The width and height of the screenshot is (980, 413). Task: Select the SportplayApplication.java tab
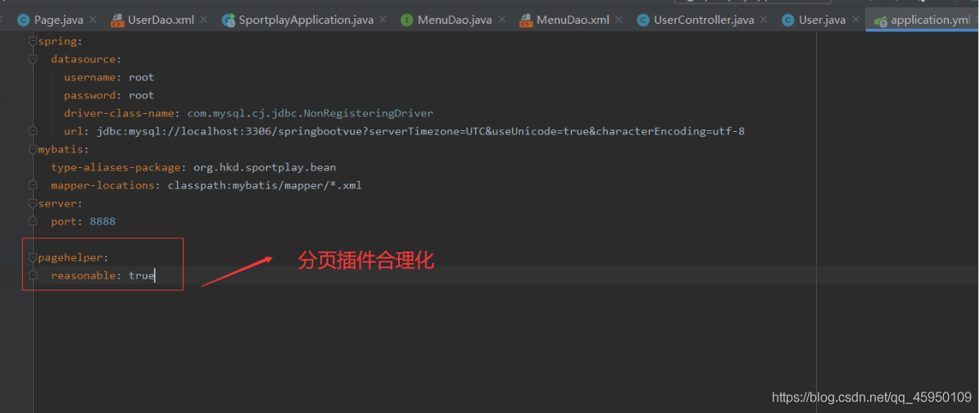pos(306,20)
